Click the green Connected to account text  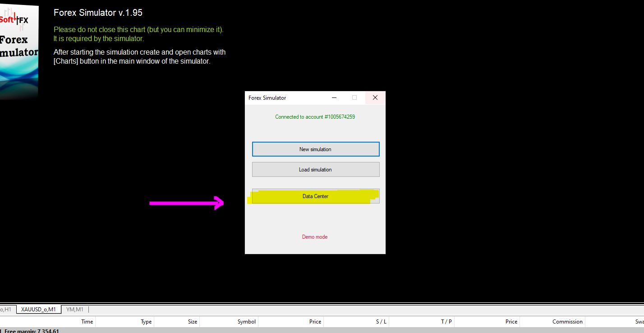tap(315, 117)
